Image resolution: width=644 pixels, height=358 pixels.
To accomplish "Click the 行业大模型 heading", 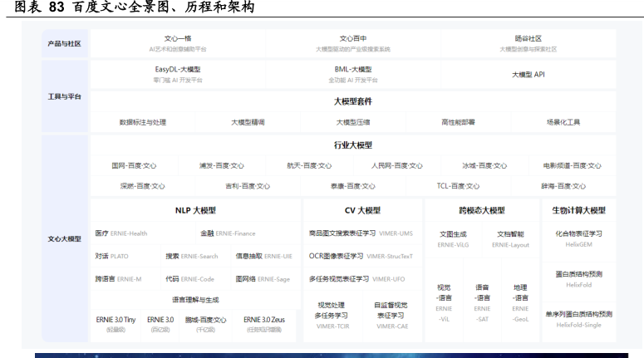I will tap(353, 145).
